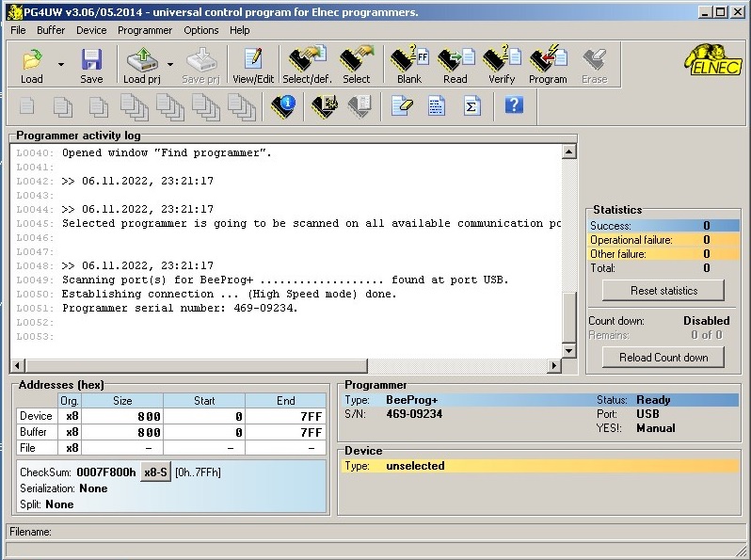Click log line L0051 with serial number

pyautogui.click(x=180, y=308)
